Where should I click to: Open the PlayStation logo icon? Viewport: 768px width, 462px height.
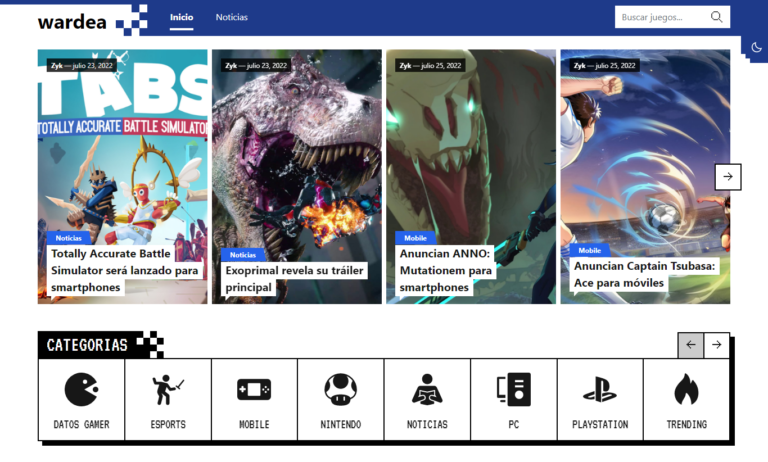(600, 389)
